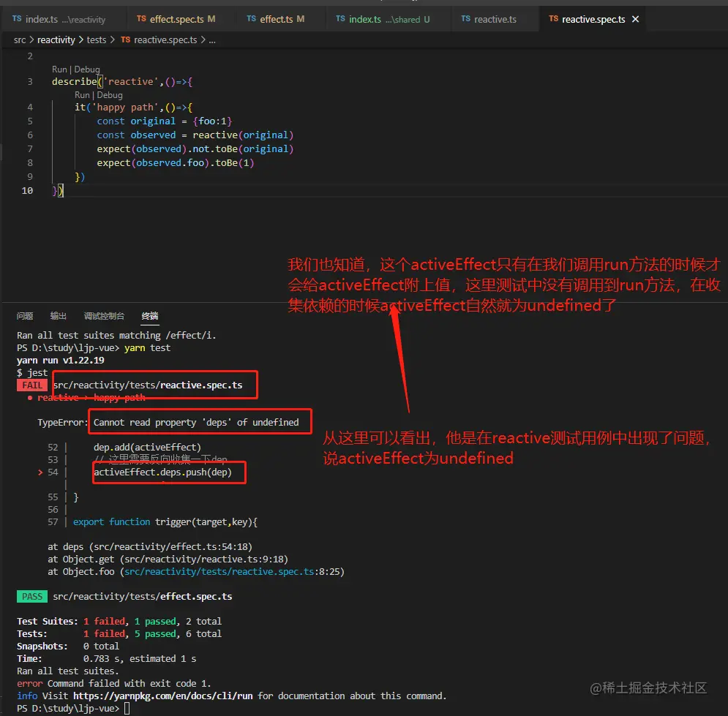Image resolution: width=728 pixels, height=716 pixels.
Task: Click 'activeEffect.deps.push(dep)' terminal line
Action: pyautogui.click(x=162, y=472)
